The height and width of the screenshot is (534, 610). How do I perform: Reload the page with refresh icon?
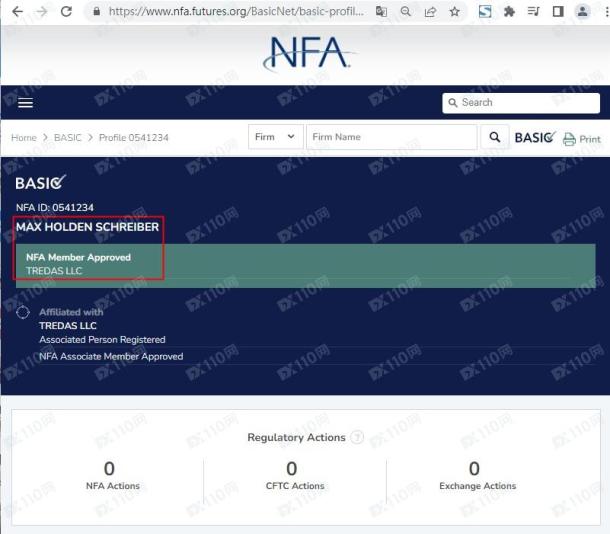66,11
